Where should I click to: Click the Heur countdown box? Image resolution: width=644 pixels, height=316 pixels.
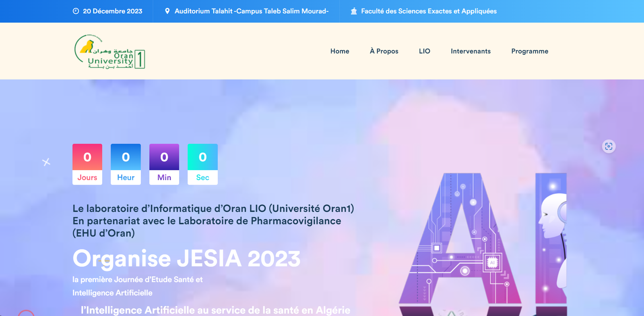(126, 164)
